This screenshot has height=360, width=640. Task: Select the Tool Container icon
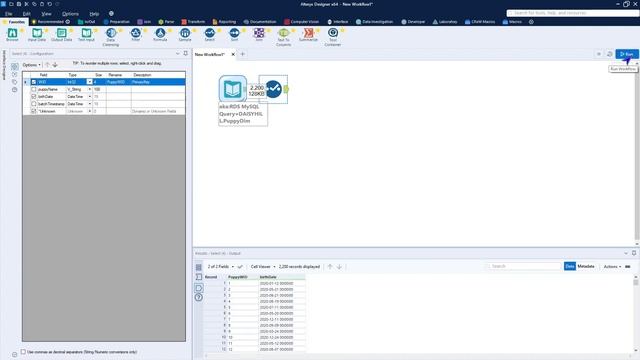coord(333,33)
